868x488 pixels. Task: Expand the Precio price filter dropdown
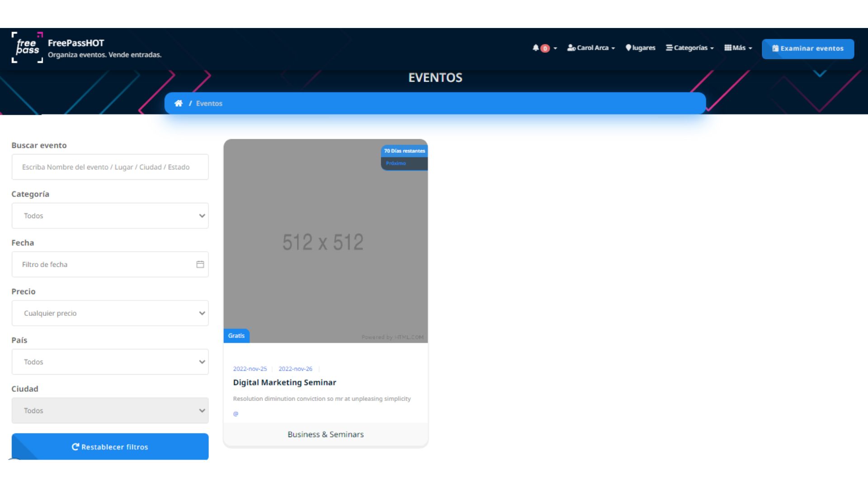pyautogui.click(x=110, y=313)
